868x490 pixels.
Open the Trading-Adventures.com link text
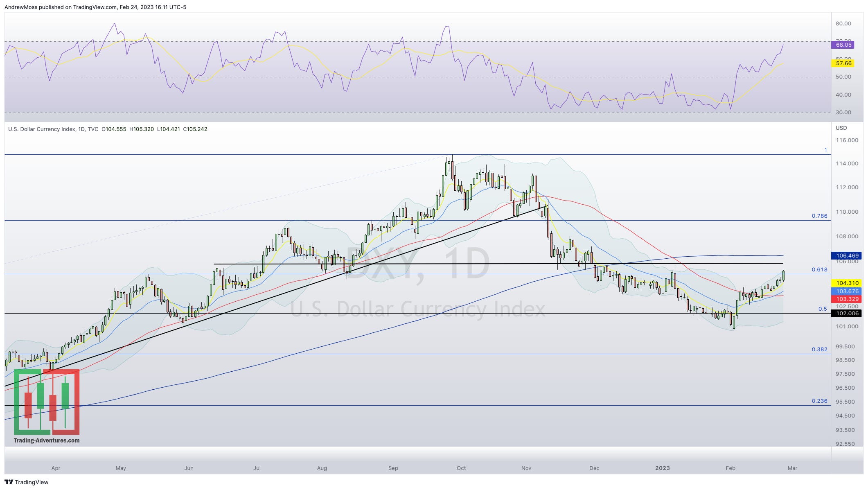point(47,440)
